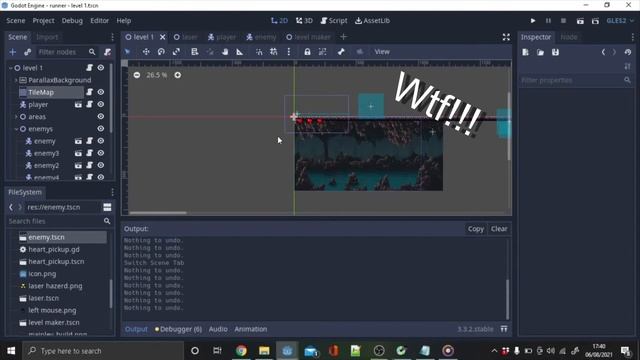
Task: Collapse the level 1 root node
Action: click(x=11, y=68)
